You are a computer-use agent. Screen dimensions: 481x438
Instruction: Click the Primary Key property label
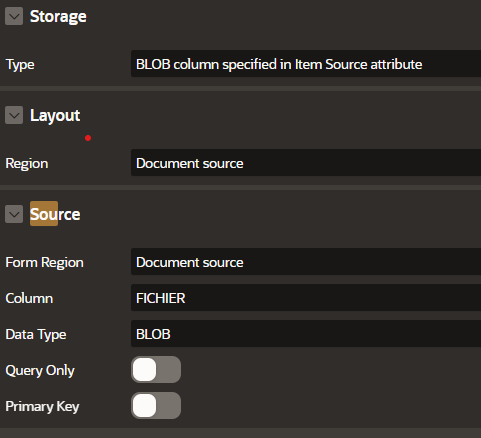tap(42, 407)
